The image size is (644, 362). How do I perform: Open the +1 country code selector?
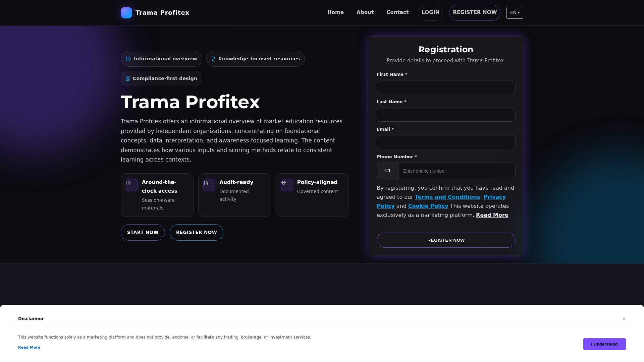(x=387, y=171)
